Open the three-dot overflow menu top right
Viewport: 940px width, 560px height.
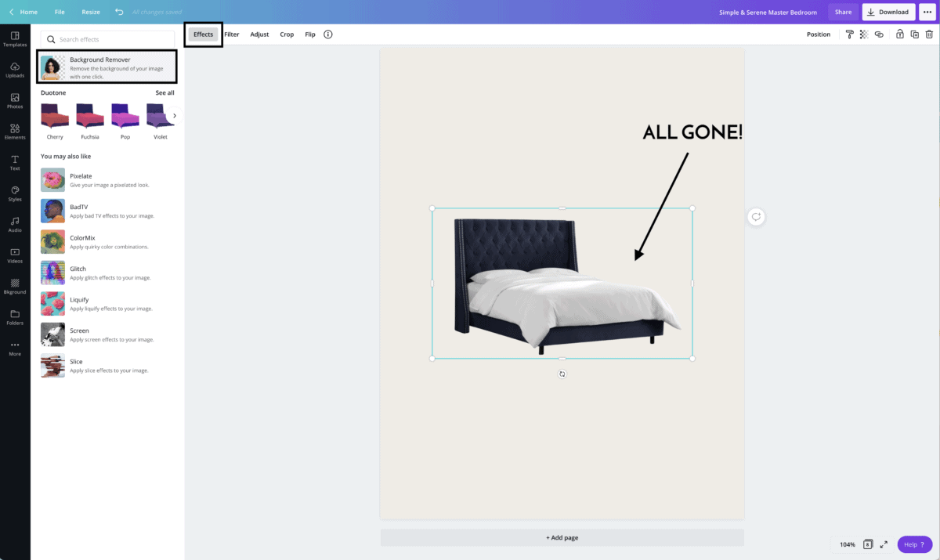(x=927, y=12)
